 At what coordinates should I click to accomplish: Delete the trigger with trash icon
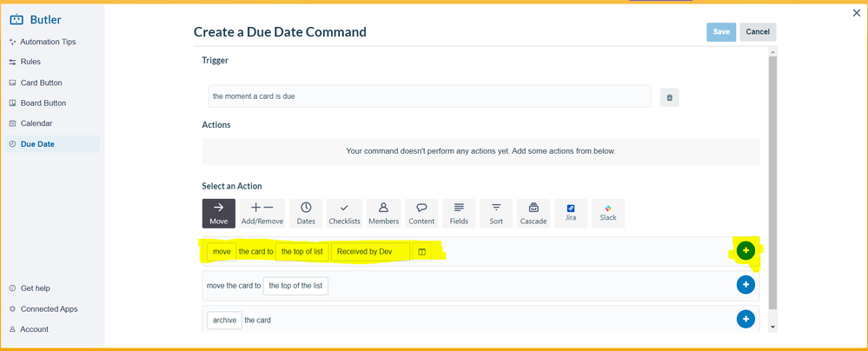click(670, 97)
